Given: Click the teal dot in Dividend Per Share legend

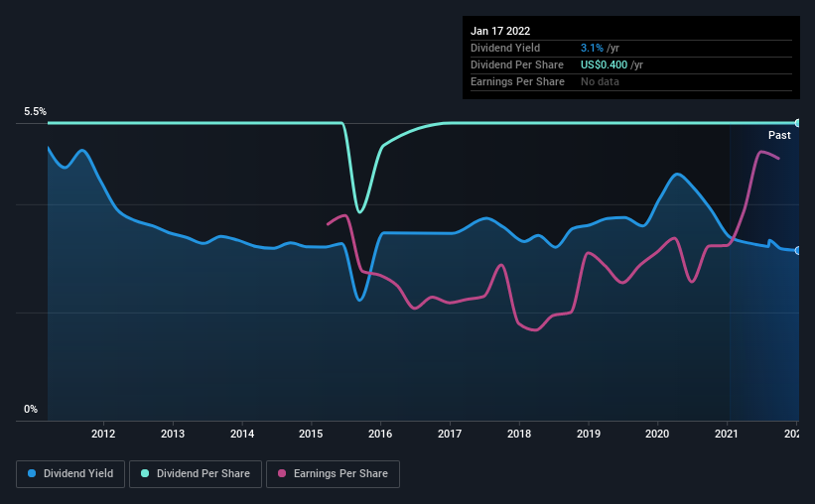Looking at the screenshot, I should click(145, 473).
